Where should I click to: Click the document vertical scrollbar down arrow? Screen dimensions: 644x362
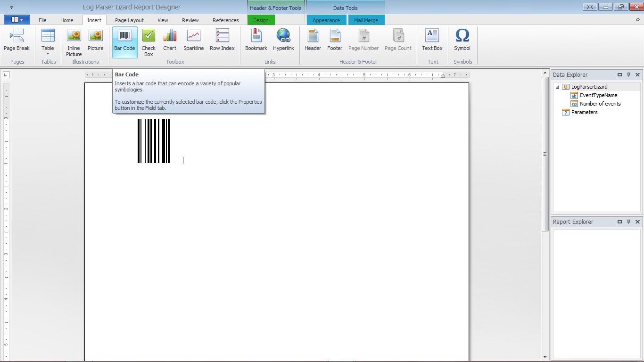point(545,357)
